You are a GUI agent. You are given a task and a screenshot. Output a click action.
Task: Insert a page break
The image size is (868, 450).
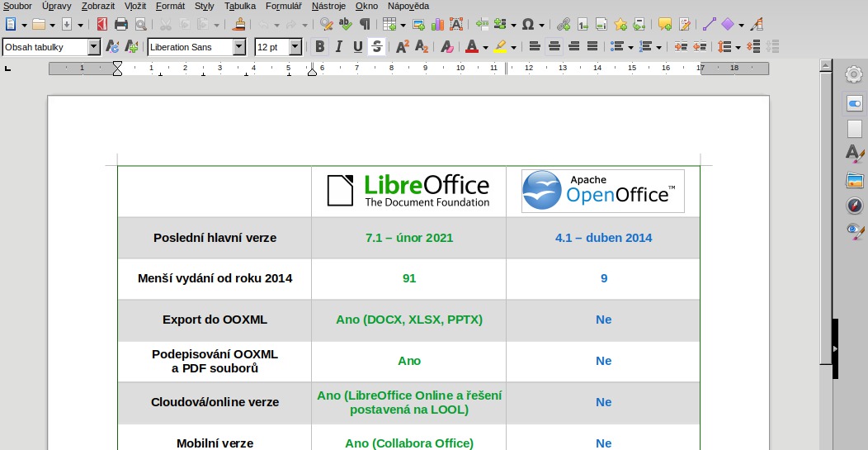(482, 25)
